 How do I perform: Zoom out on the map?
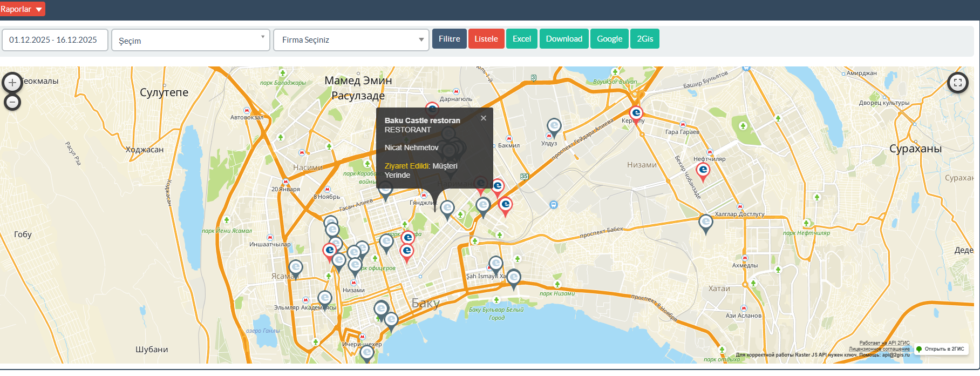point(12,102)
